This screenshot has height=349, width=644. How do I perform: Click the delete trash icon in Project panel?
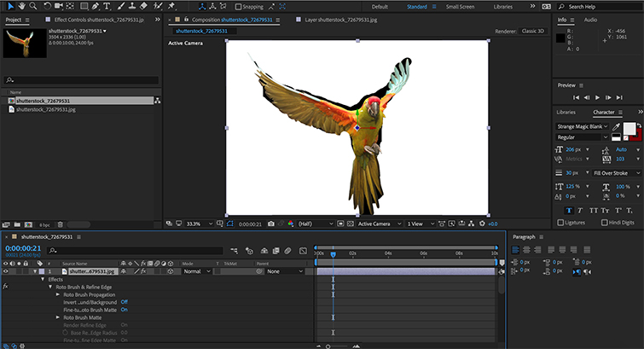pyautogui.click(x=61, y=224)
